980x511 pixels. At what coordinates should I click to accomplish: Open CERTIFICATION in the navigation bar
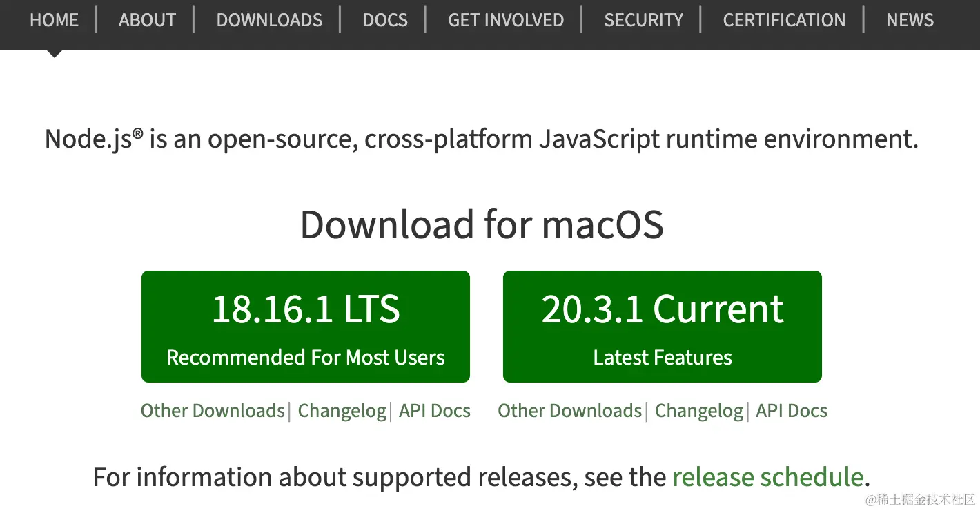tap(784, 20)
